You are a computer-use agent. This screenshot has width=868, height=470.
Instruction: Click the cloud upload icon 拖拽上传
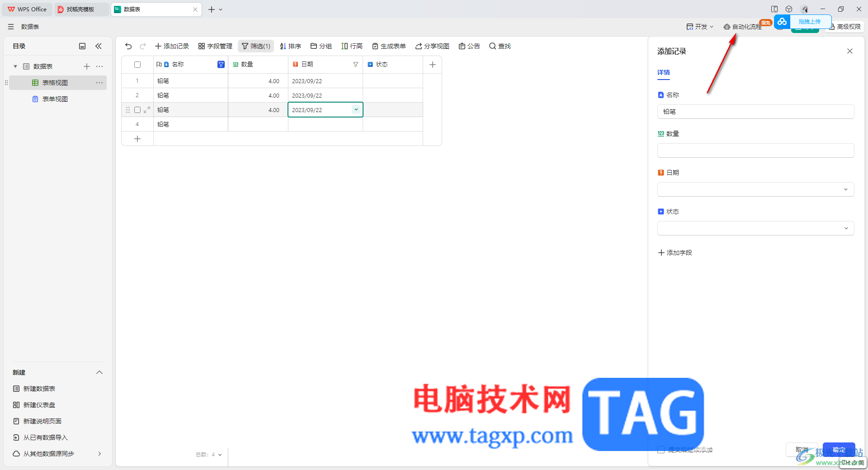(x=783, y=21)
